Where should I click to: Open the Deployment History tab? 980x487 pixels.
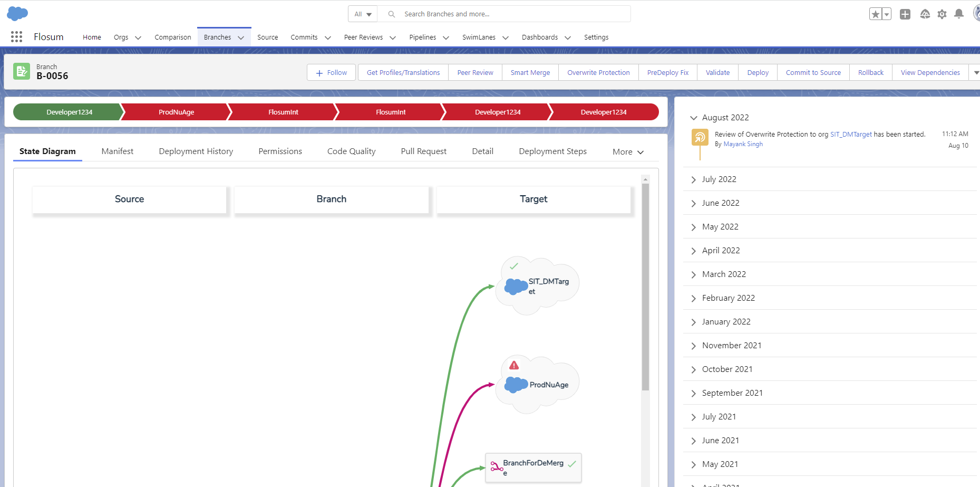tap(196, 151)
